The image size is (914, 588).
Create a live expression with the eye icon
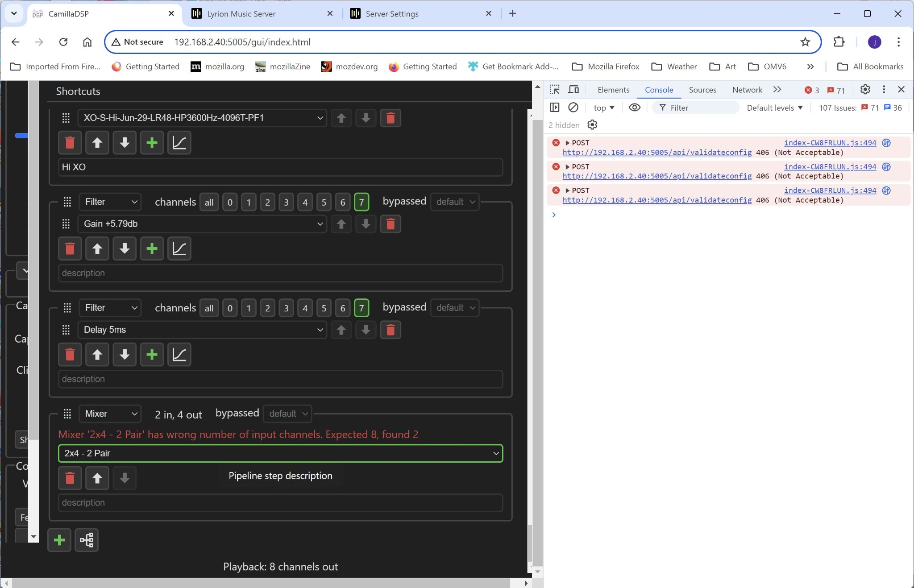634,108
